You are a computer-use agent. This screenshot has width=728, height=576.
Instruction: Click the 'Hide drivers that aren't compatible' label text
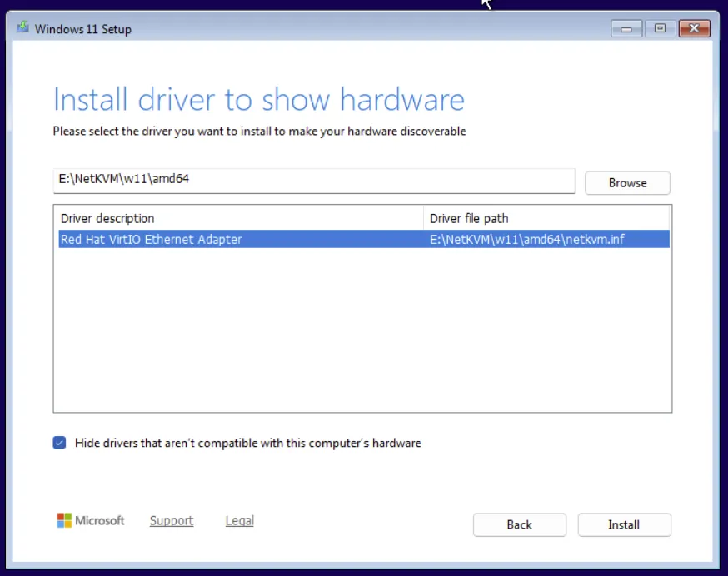pos(248,444)
